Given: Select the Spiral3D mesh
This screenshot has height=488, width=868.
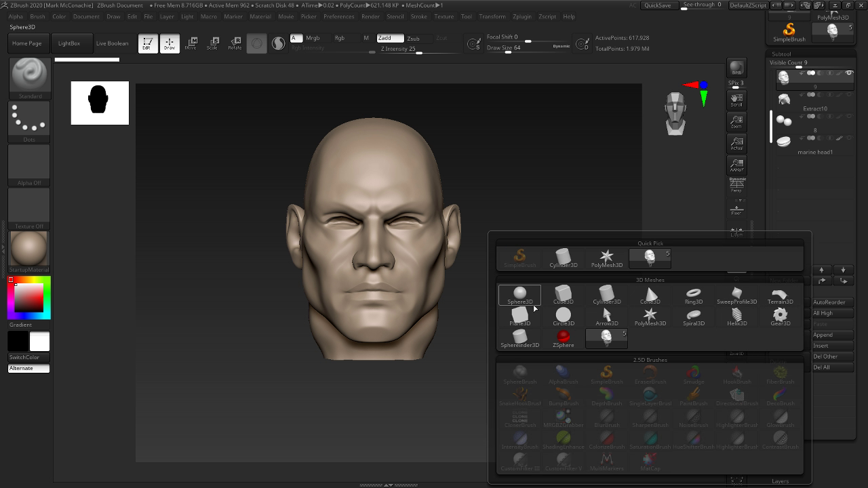Looking at the screenshot, I should coord(693,317).
